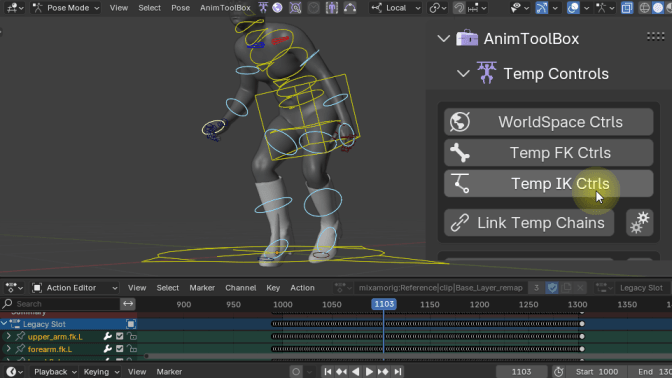Open the pivot point dropdown
Viewport: 672px width, 378px height.
pyautogui.click(x=438, y=8)
